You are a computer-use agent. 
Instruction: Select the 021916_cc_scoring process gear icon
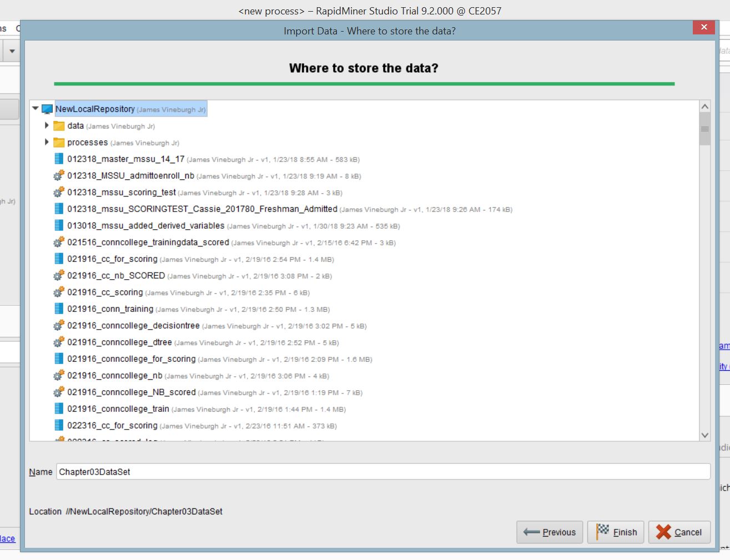[59, 292]
